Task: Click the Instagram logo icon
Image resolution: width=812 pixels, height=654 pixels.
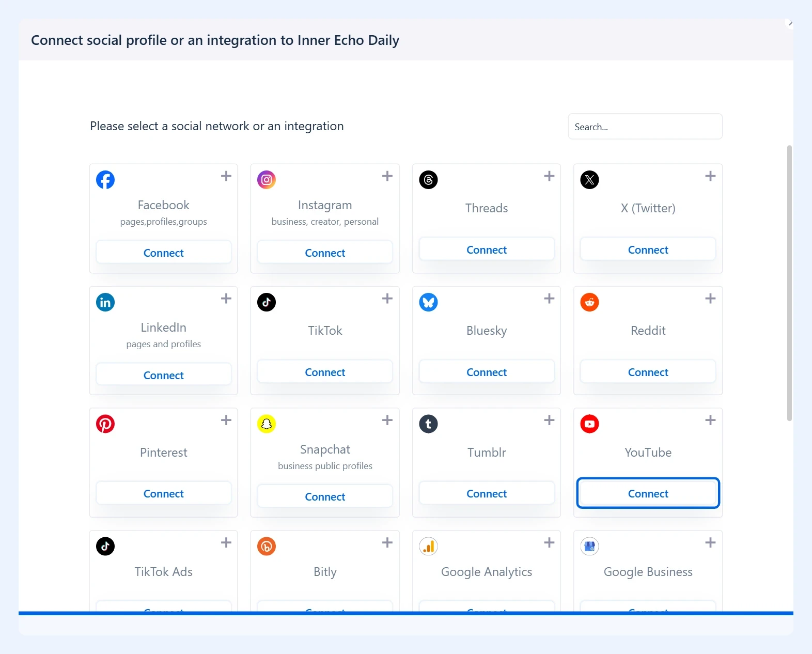Action: [x=267, y=180]
